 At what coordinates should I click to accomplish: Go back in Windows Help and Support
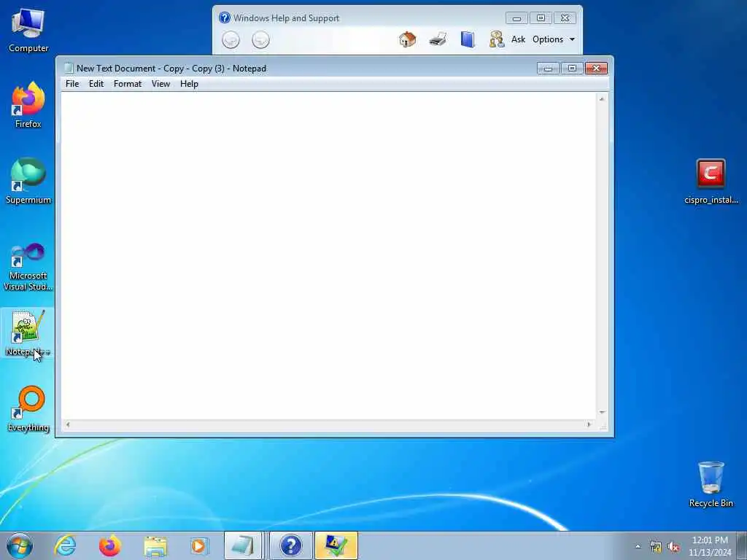(x=231, y=39)
